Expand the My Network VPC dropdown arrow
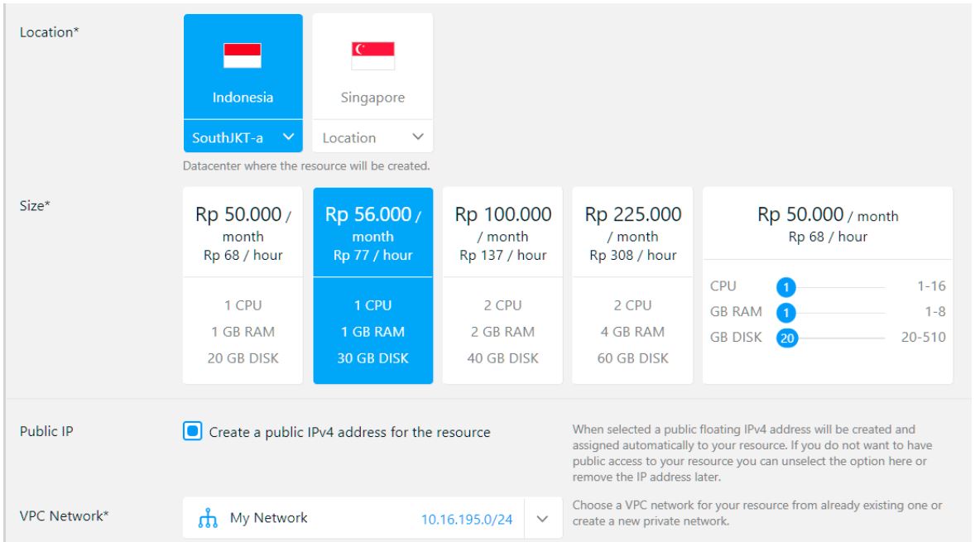Viewport: 980px width, 542px height. (542, 519)
